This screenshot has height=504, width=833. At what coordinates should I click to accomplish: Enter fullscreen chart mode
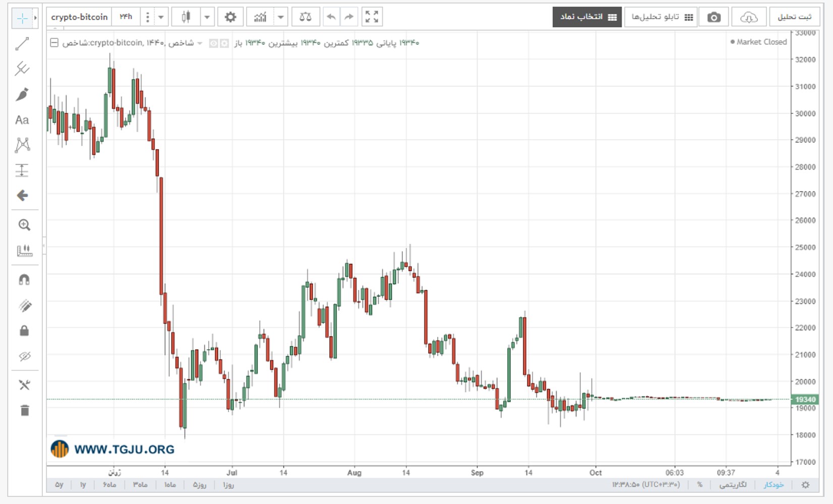click(x=372, y=17)
